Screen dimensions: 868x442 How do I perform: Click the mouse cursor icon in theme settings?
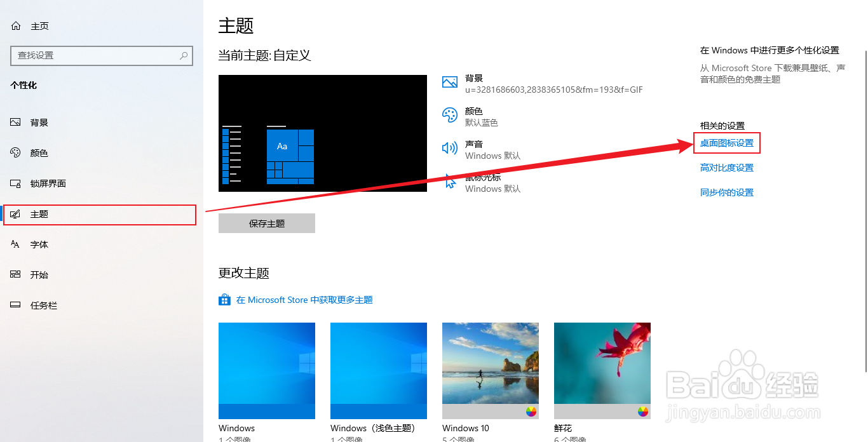(x=451, y=181)
